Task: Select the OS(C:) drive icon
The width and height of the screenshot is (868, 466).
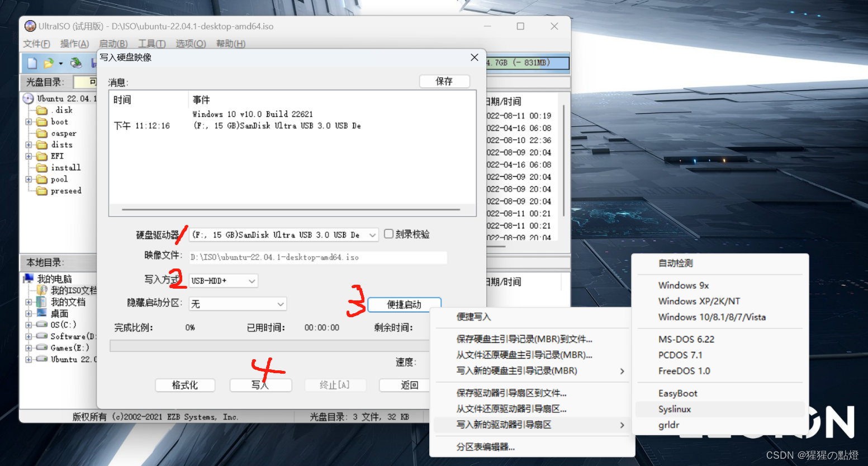Action: point(42,324)
